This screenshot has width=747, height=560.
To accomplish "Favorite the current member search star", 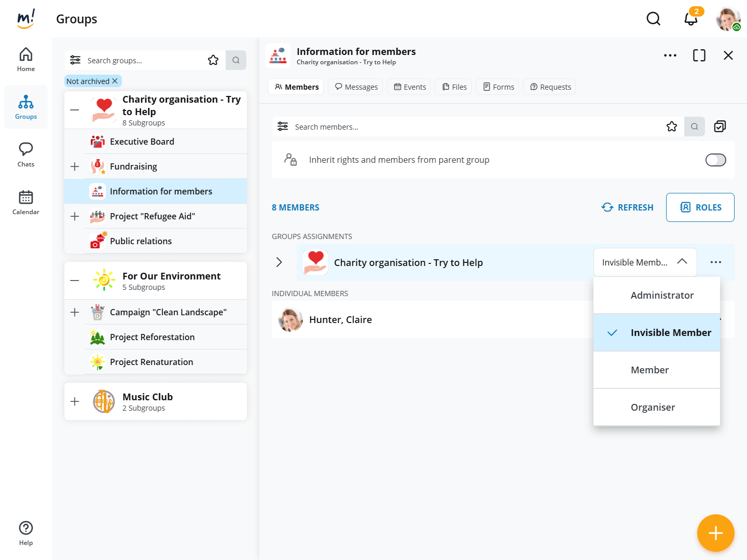I will 672,127.
